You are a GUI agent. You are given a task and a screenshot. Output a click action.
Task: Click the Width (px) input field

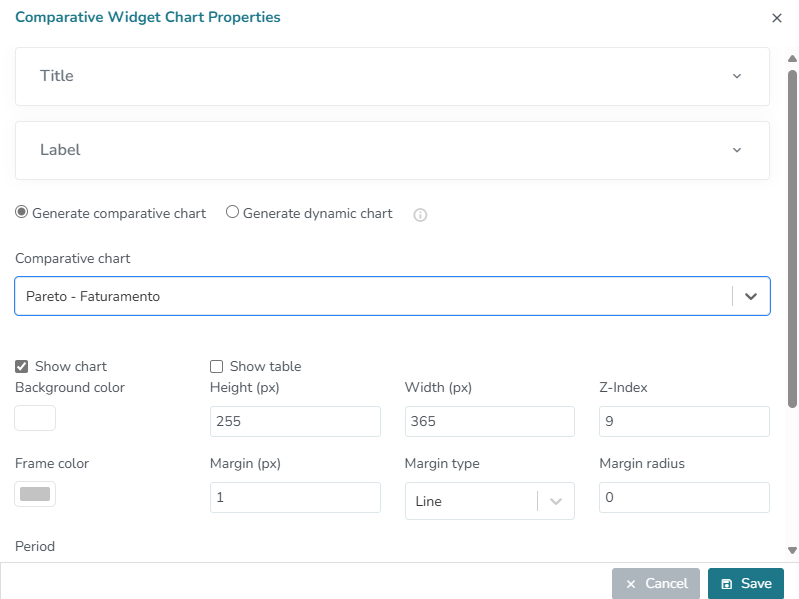click(490, 422)
